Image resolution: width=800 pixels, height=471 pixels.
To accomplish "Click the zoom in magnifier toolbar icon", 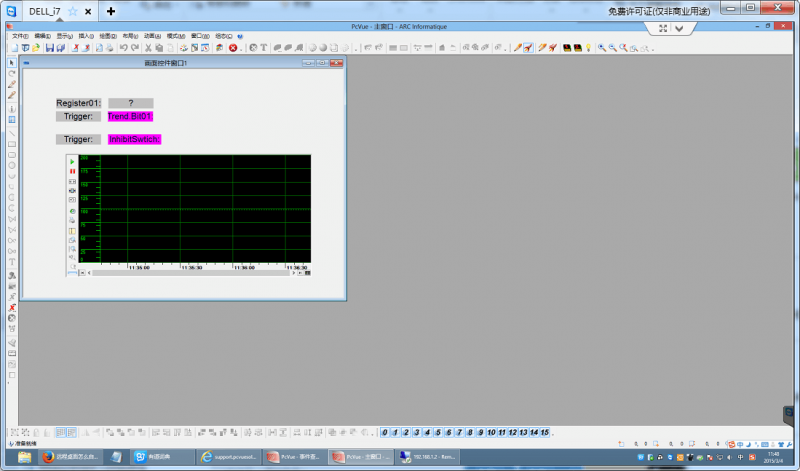I will click(x=602, y=48).
